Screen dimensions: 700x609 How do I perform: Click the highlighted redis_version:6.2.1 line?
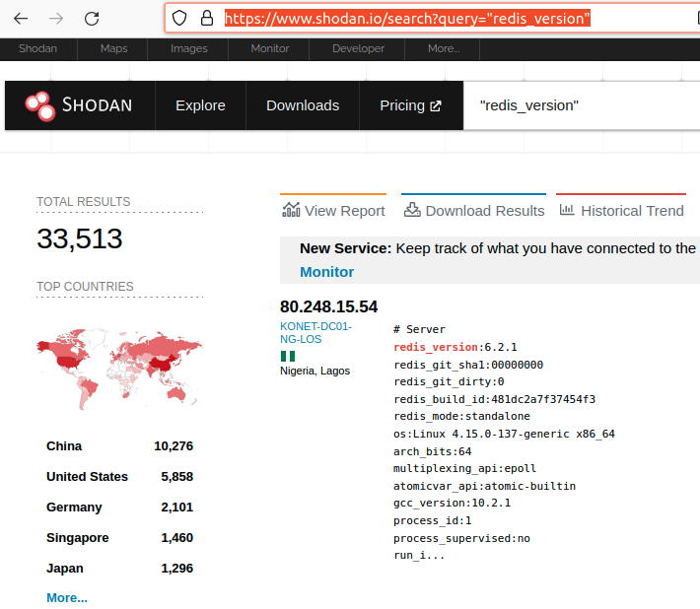(x=455, y=347)
